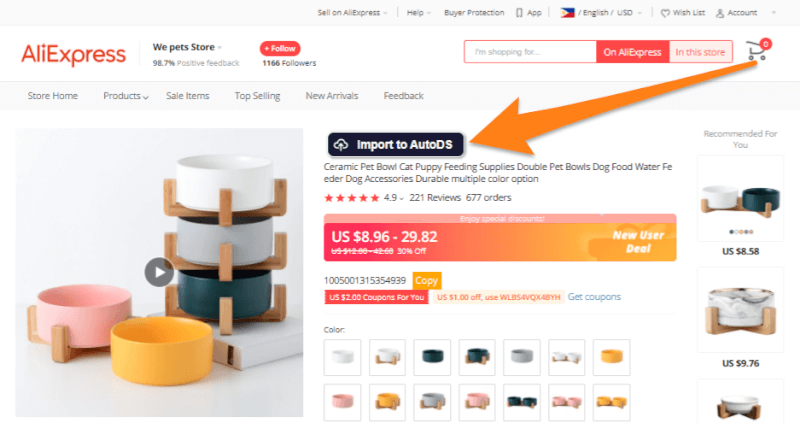Select gray bowl color option

(x=522, y=357)
